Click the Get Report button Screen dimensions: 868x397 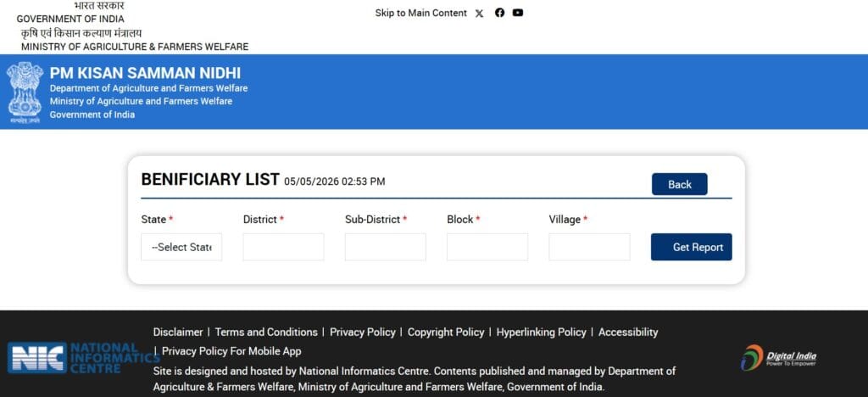pos(692,247)
